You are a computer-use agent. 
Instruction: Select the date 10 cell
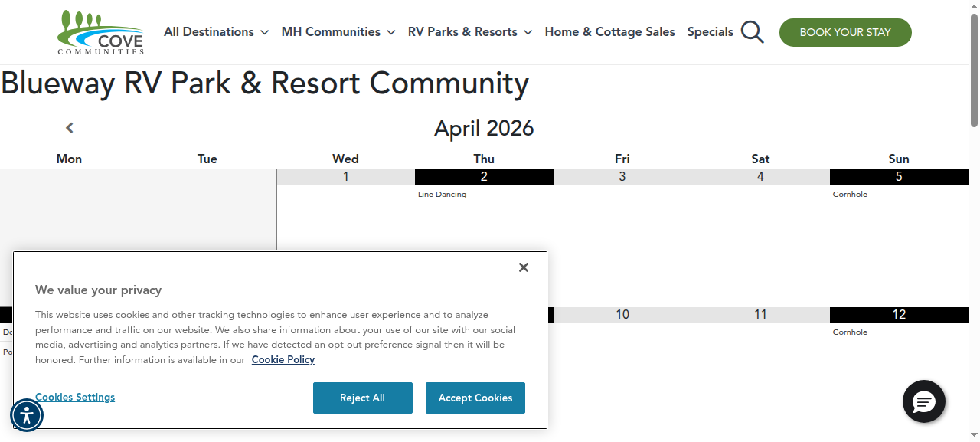(x=622, y=315)
